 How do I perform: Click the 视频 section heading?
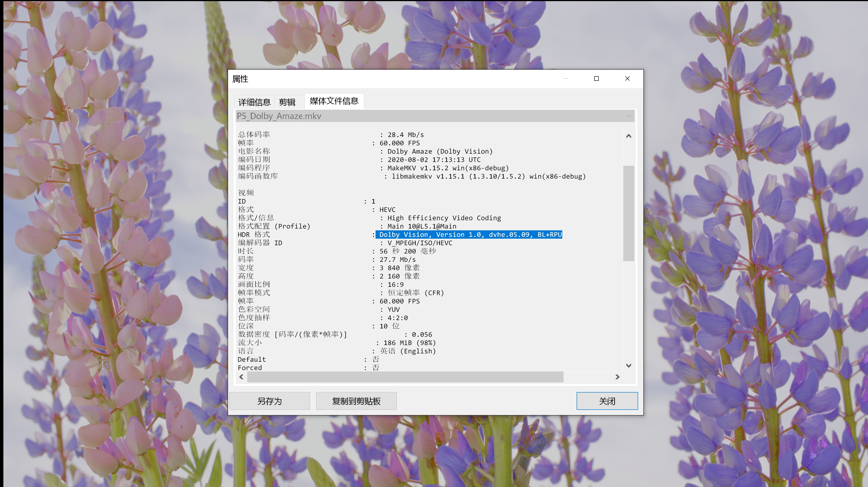246,193
